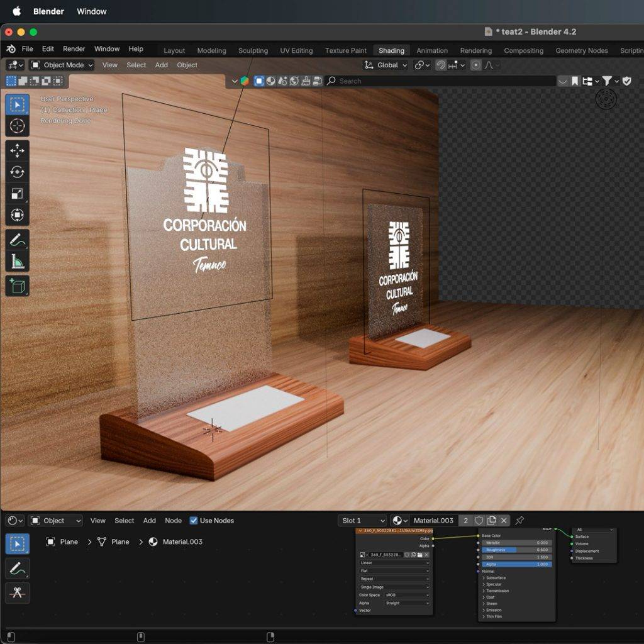
Task: Adjust the Alpha slider in Principled node
Action: (x=517, y=564)
